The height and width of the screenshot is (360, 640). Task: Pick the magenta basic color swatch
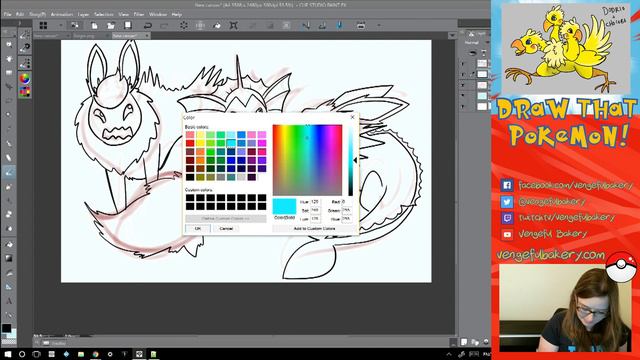(x=262, y=143)
